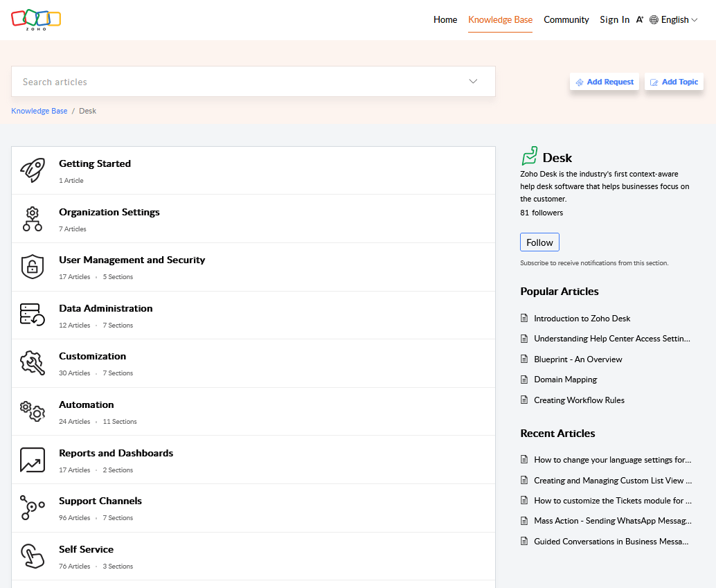Click document icon beside Mass Action WhatsApp article

tap(524, 521)
